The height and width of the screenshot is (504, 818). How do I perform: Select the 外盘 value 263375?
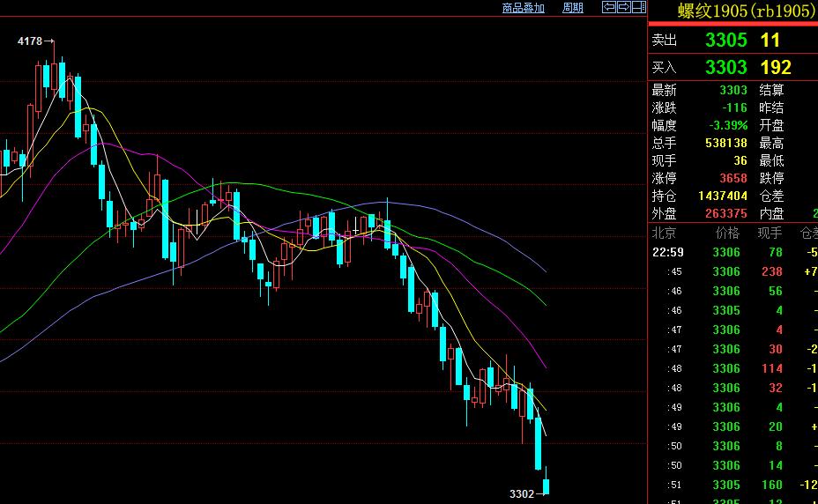click(x=726, y=213)
